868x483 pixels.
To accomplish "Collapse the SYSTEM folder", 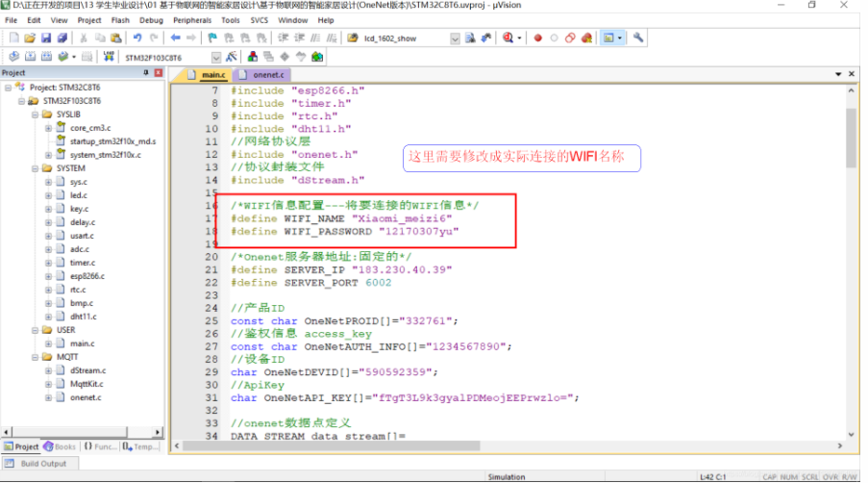I will point(35,168).
